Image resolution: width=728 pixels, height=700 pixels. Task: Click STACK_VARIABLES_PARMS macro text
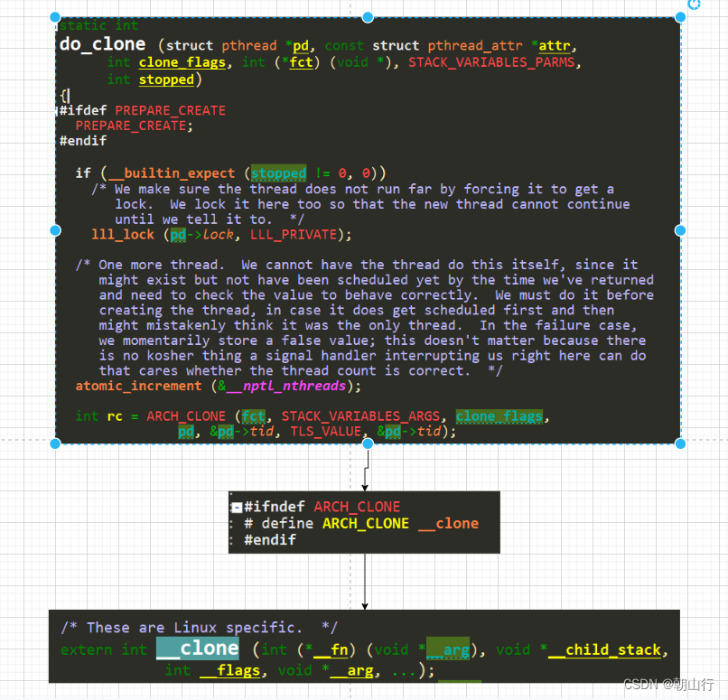click(x=491, y=62)
